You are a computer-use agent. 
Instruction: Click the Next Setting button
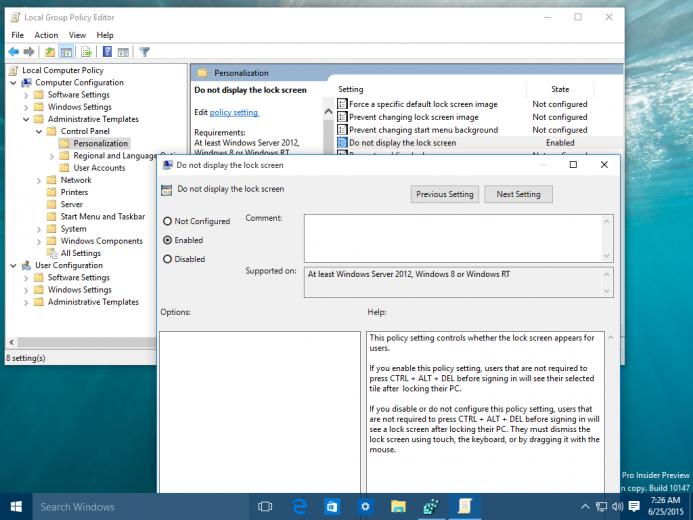point(518,194)
